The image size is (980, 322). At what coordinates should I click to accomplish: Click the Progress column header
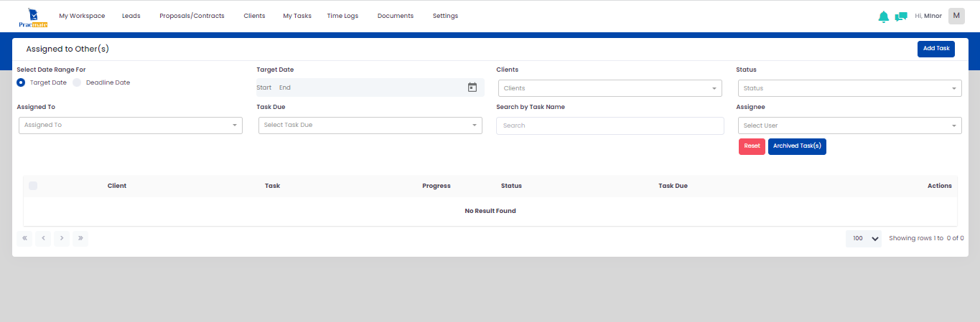(x=437, y=186)
